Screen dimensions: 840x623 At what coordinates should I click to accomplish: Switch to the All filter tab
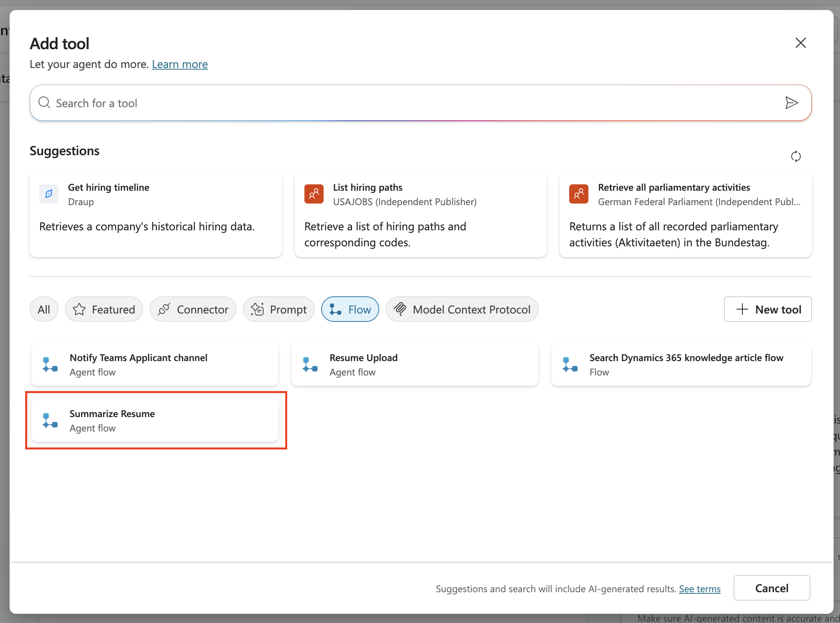pyautogui.click(x=44, y=309)
